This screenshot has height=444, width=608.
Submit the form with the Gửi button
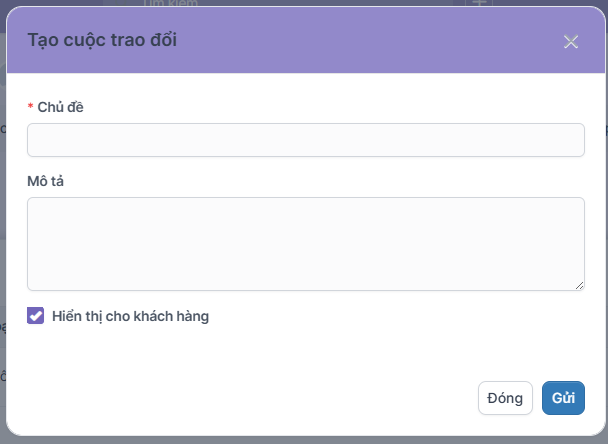563,398
